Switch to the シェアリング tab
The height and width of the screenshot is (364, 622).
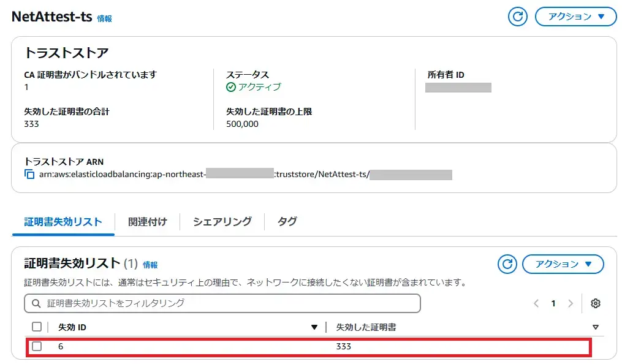click(x=222, y=222)
